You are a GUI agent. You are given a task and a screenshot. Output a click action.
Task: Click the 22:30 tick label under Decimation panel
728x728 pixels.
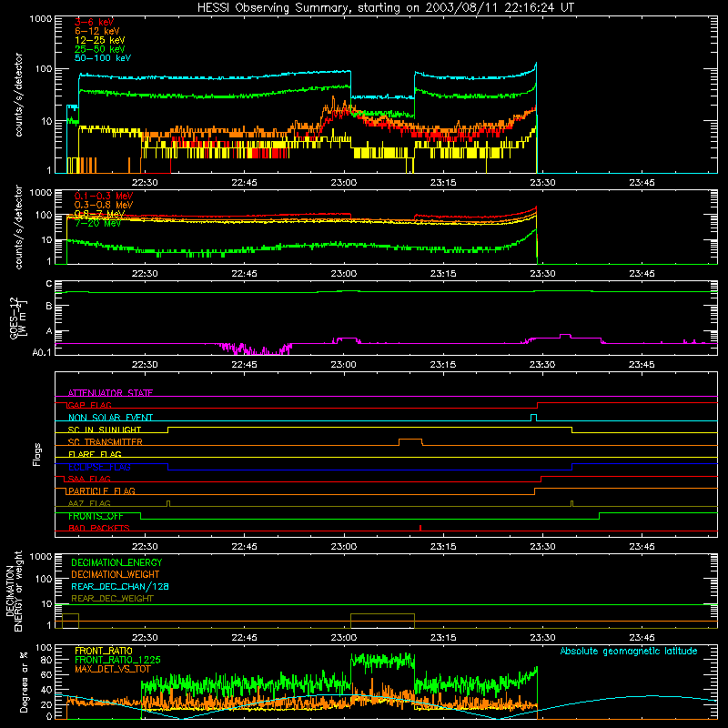pyautogui.click(x=145, y=638)
